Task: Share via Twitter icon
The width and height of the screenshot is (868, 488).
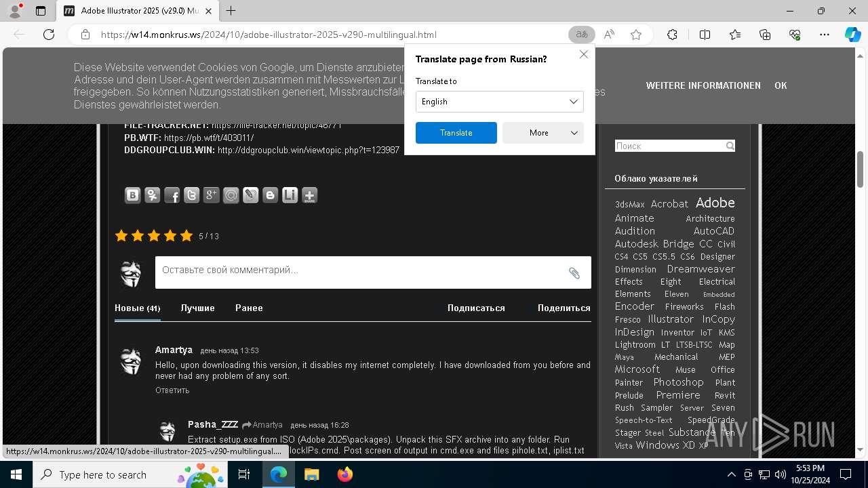Action: 192,195
